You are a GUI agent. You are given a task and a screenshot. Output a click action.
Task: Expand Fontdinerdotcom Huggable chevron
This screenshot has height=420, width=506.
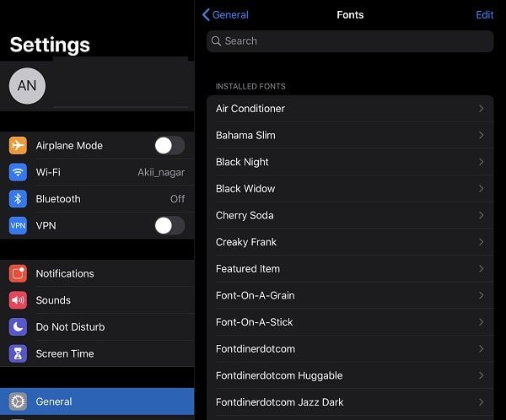[482, 375]
